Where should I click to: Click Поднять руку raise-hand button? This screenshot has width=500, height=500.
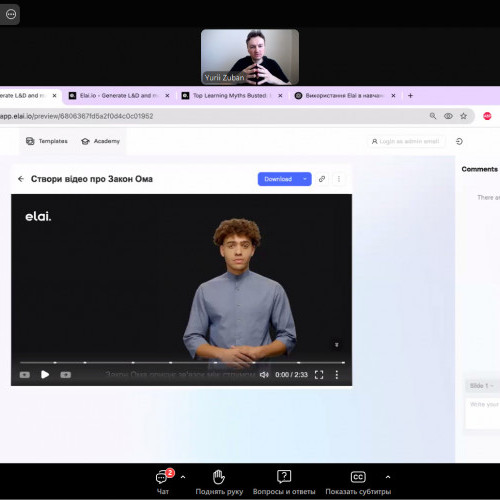point(219,482)
